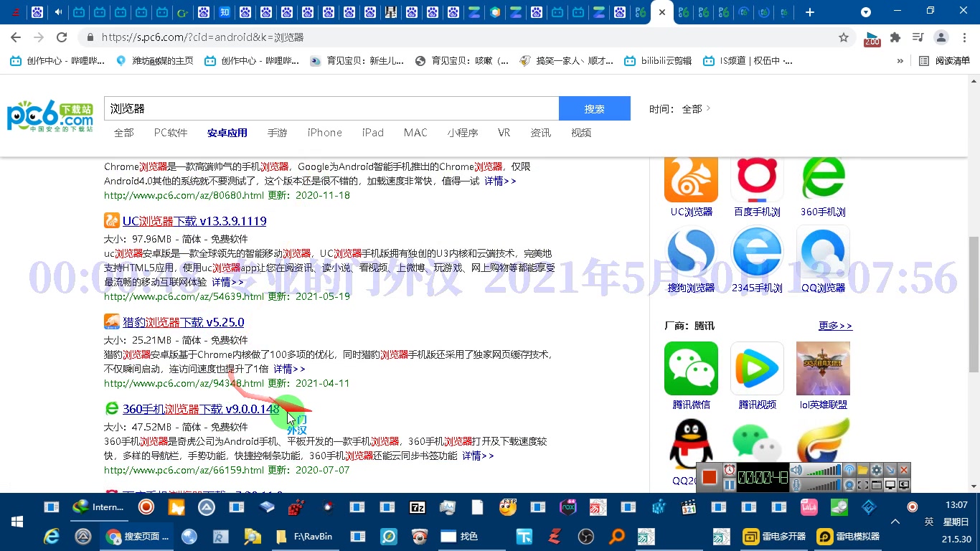Open the 360手机浏 green e icon
The width and height of the screenshot is (980, 551).
823,178
